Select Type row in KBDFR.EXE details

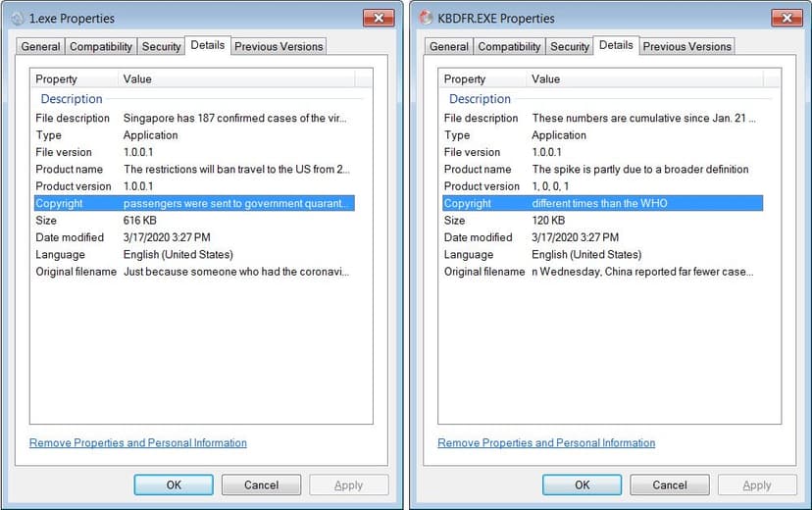603,135
